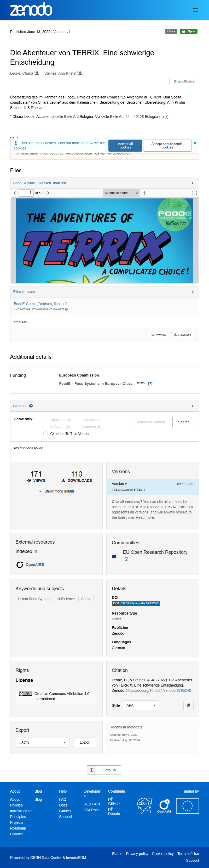The width and height of the screenshot is (209, 868).
Task: Dismiss the cookie banner with the X icon
Action: 195,143
